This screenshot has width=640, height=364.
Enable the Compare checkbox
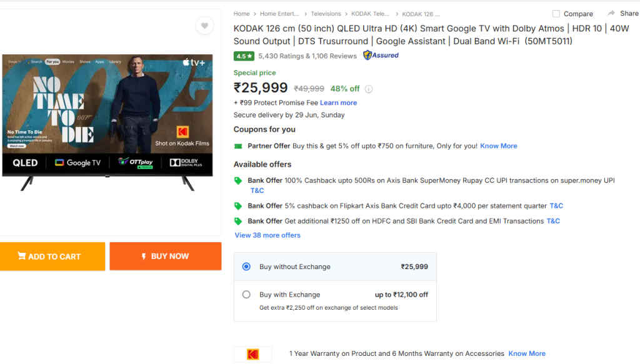point(555,13)
